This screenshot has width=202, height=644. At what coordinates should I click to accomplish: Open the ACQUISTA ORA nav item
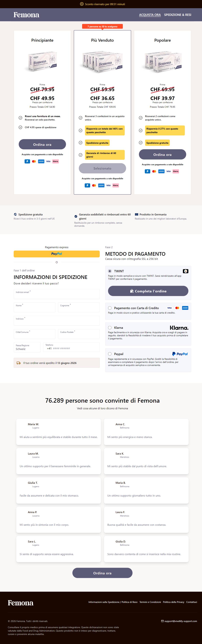(x=150, y=15)
